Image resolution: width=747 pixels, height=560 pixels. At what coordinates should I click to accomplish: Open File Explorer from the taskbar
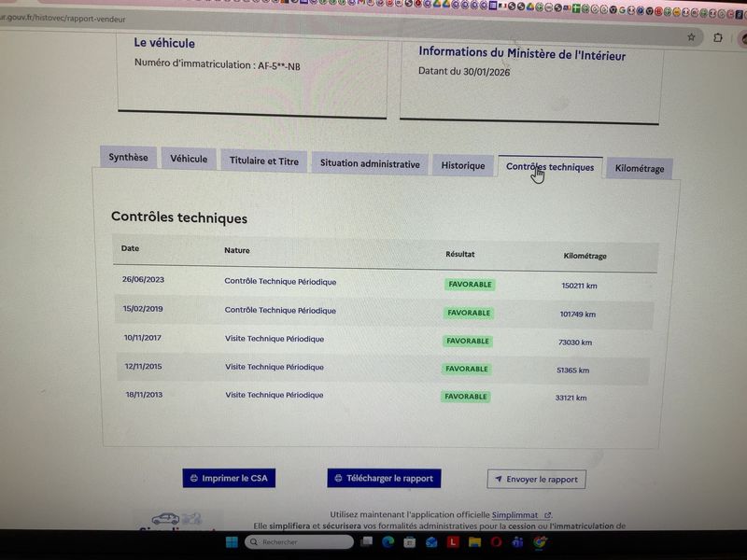coord(474,542)
